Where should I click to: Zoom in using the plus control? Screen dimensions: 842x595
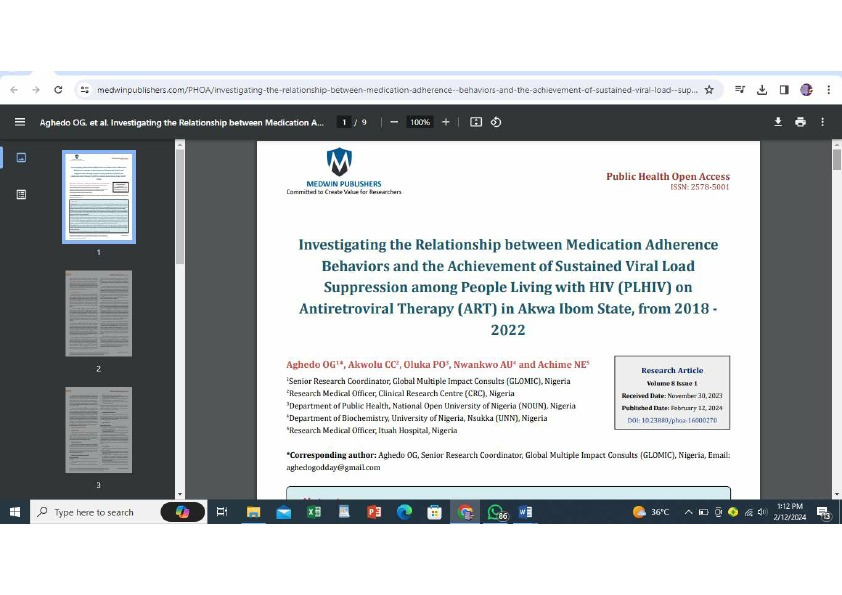click(x=446, y=122)
